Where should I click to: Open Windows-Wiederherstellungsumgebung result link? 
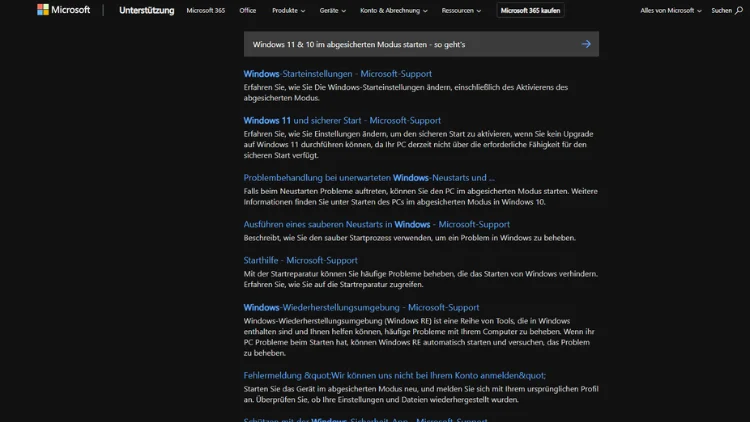pyautogui.click(x=361, y=307)
